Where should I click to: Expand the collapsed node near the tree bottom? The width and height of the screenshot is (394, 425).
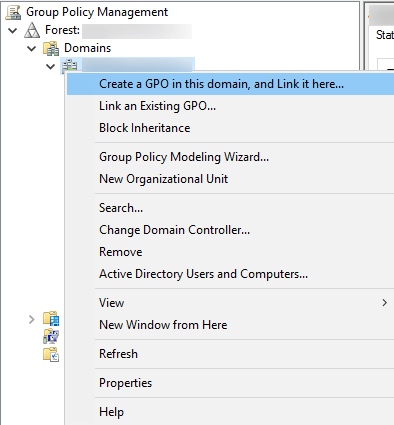tap(32, 319)
